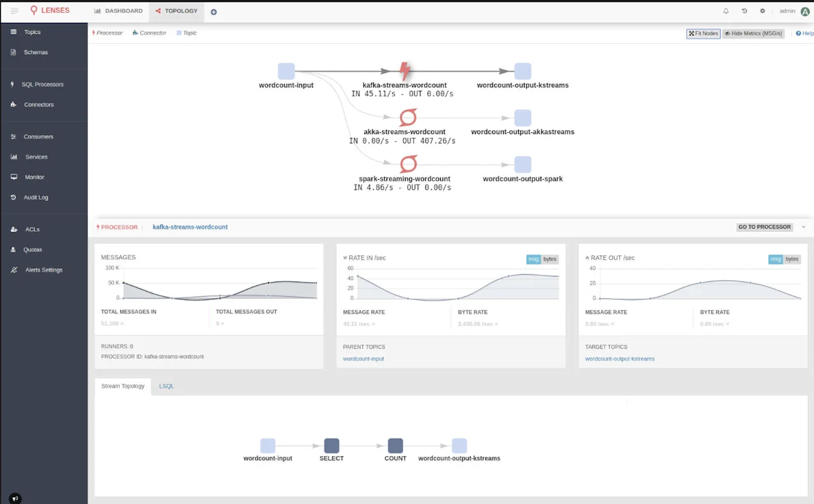Open the wordcount-input parent topic link
The image size is (814, 504).
click(364, 358)
